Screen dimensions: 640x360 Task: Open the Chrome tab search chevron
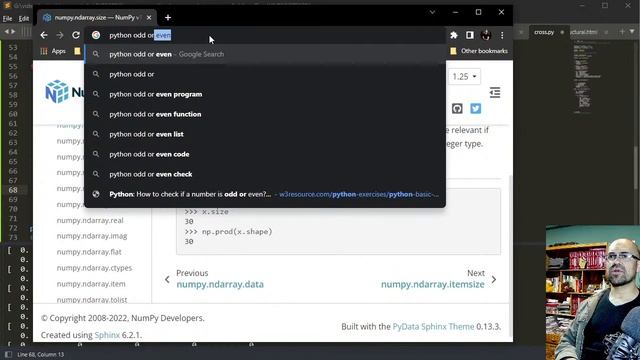click(432, 12)
